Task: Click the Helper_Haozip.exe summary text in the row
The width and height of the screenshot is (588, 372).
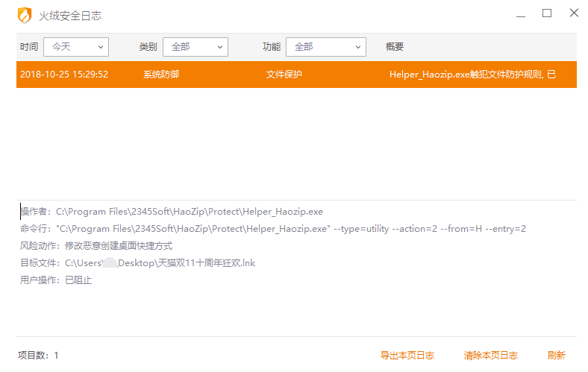Action: pos(472,75)
